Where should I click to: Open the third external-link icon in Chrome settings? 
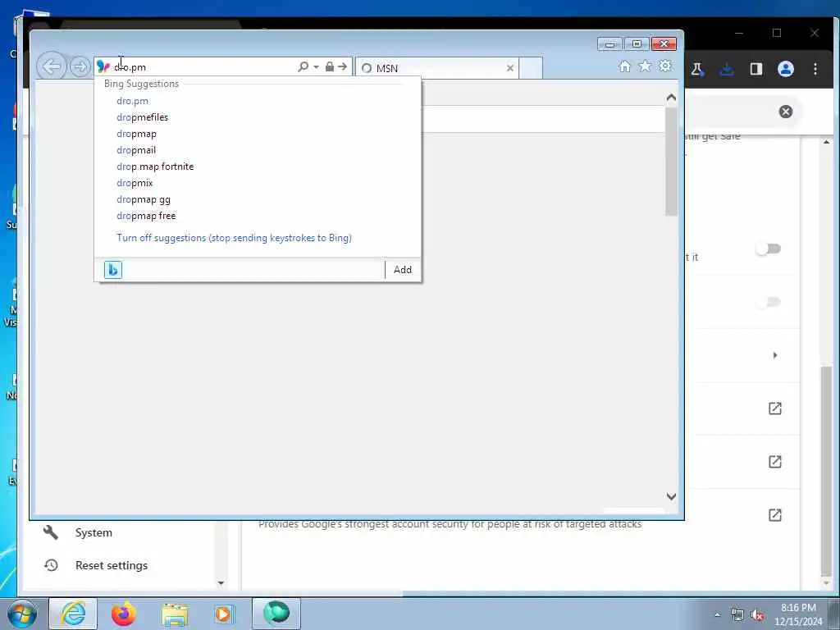coord(774,515)
